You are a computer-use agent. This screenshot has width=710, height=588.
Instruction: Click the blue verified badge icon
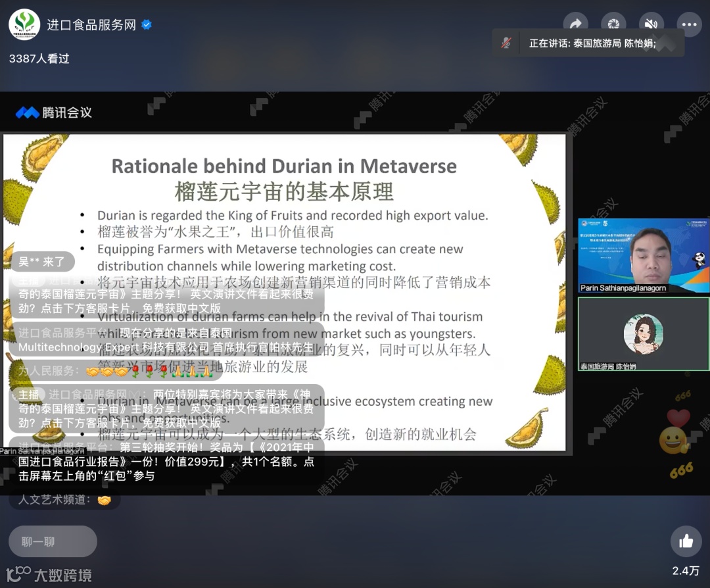coord(147,24)
